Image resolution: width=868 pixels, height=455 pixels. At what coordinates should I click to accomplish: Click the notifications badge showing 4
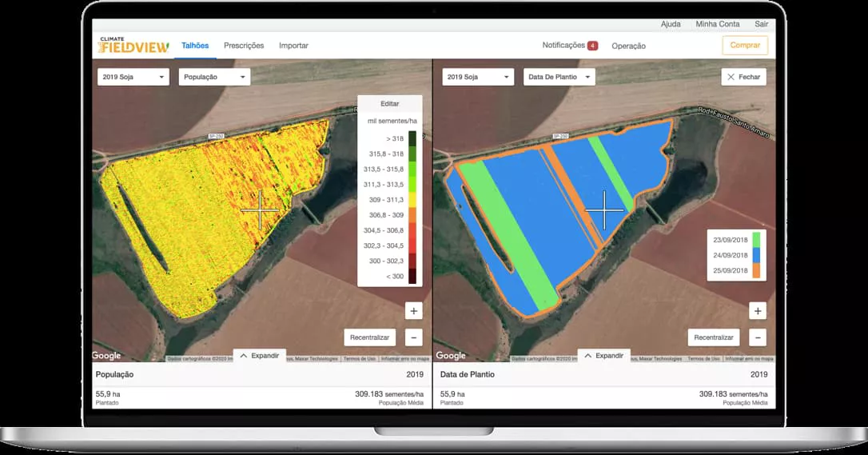point(592,46)
